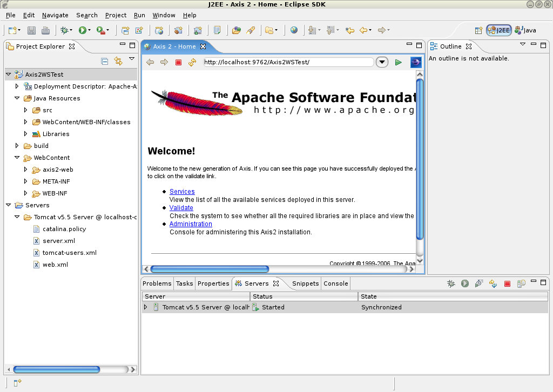Open the Project menu

point(116,15)
